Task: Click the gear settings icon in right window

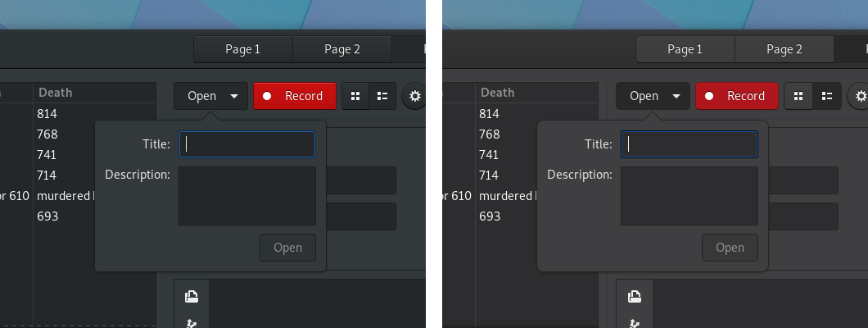Action: click(858, 96)
